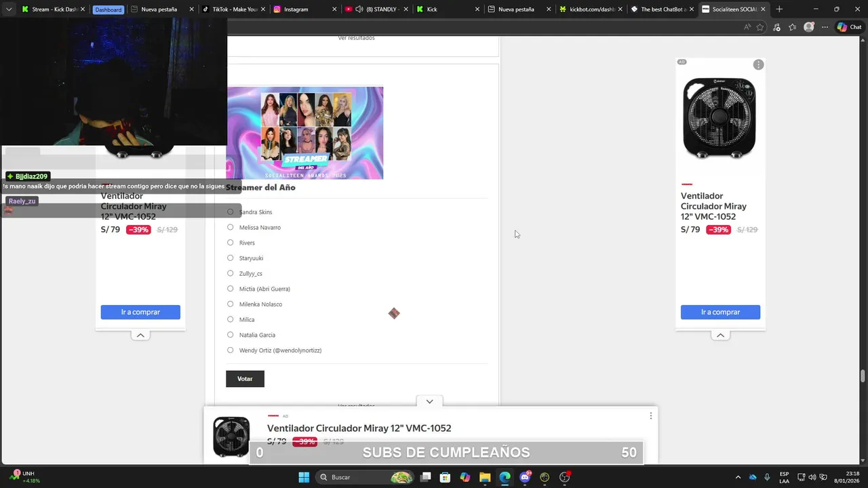The height and width of the screenshot is (488, 868).
Task: Switch to the STANDLY YouTube tab
Action: (x=376, y=9)
